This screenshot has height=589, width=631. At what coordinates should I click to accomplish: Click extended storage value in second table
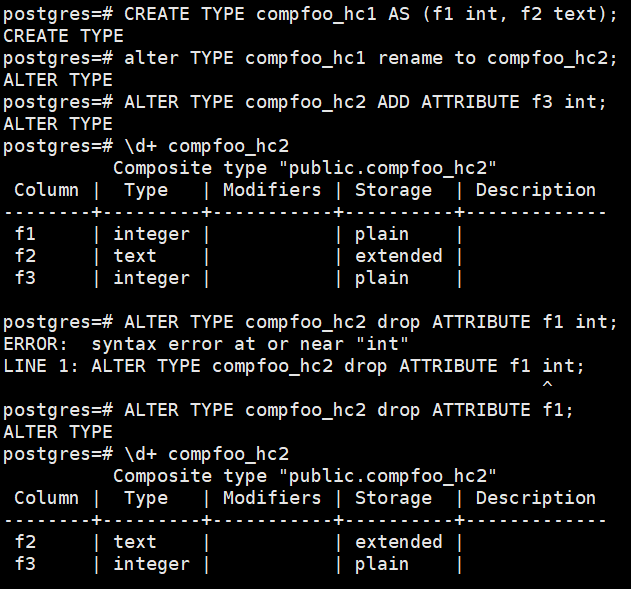click(398, 542)
